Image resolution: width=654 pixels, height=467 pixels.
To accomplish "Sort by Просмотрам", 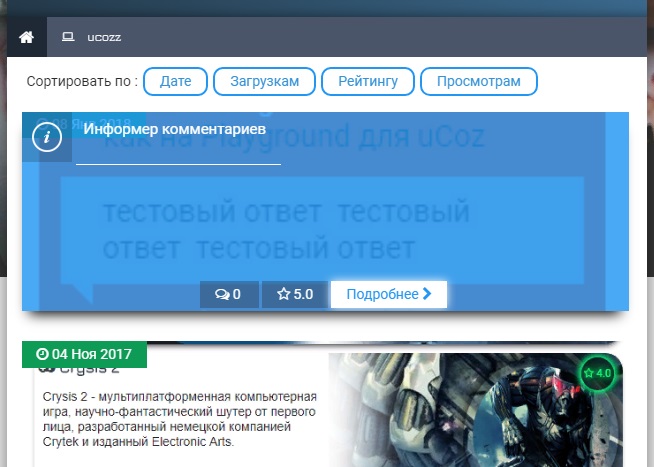I will pyautogui.click(x=479, y=81).
